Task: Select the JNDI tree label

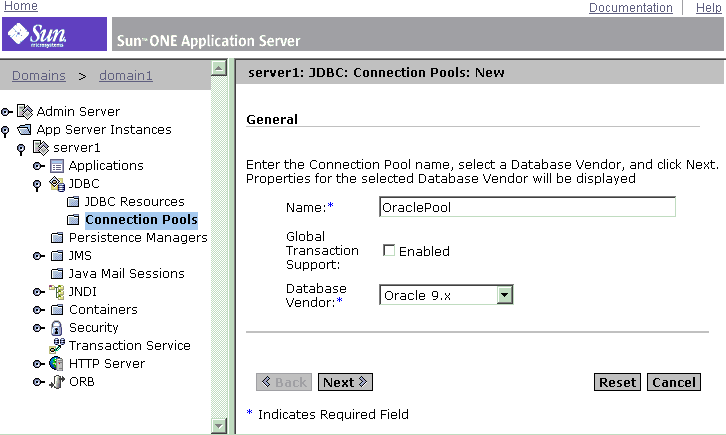Action: point(82,292)
